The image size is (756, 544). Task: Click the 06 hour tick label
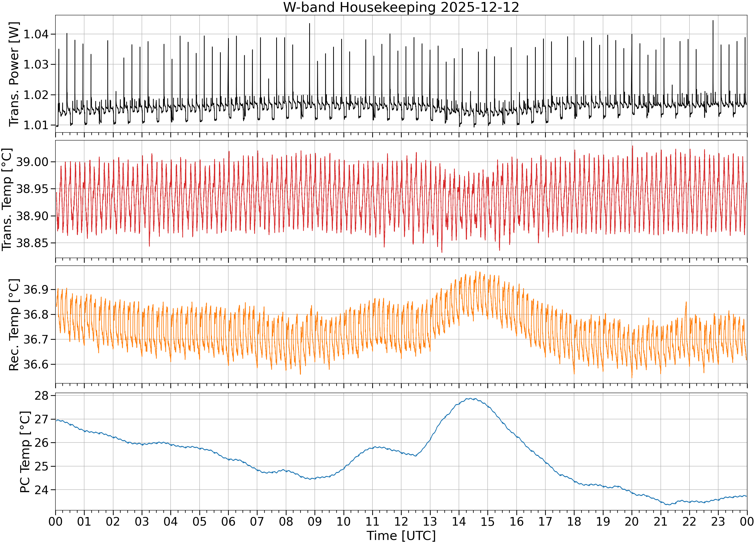[228, 521]
